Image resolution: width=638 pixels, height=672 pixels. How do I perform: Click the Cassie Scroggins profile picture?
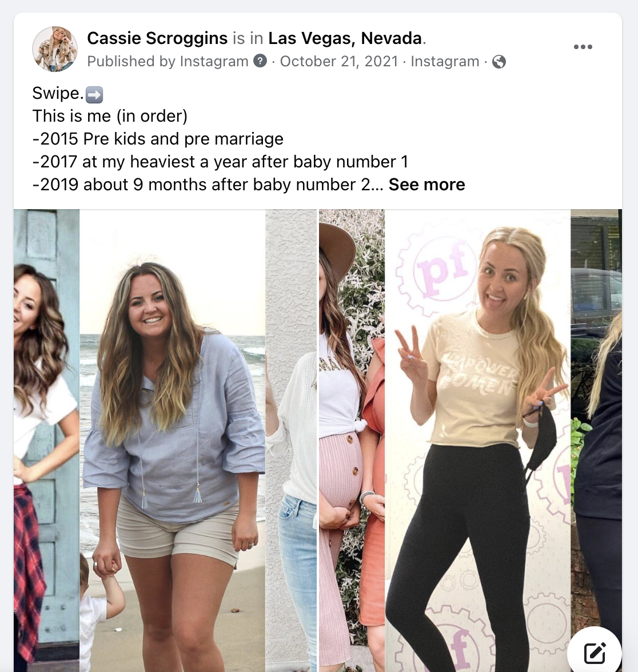point(55,49)
